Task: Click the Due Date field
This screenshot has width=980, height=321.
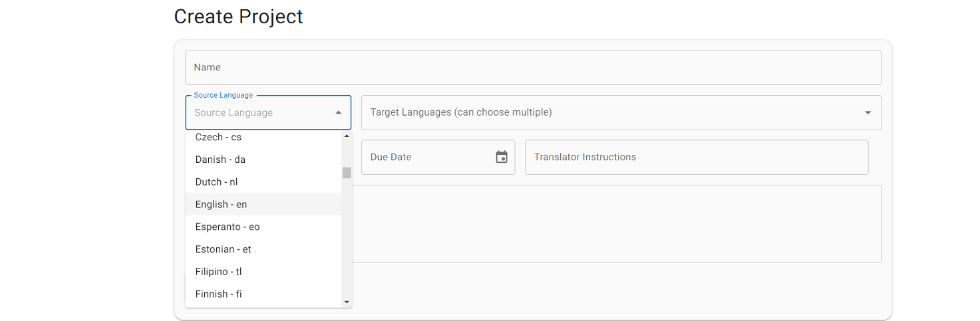Action: point(438,158)
